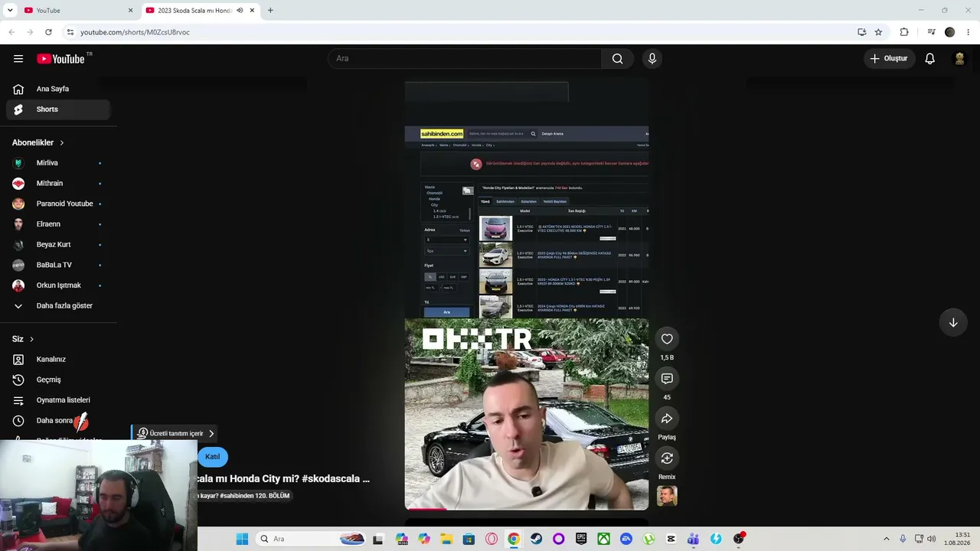The height and width of the screenshot is (551, 980).
Task: Expand the Ücretli tanıtım içerir notice
Action: tap(175, 433)
